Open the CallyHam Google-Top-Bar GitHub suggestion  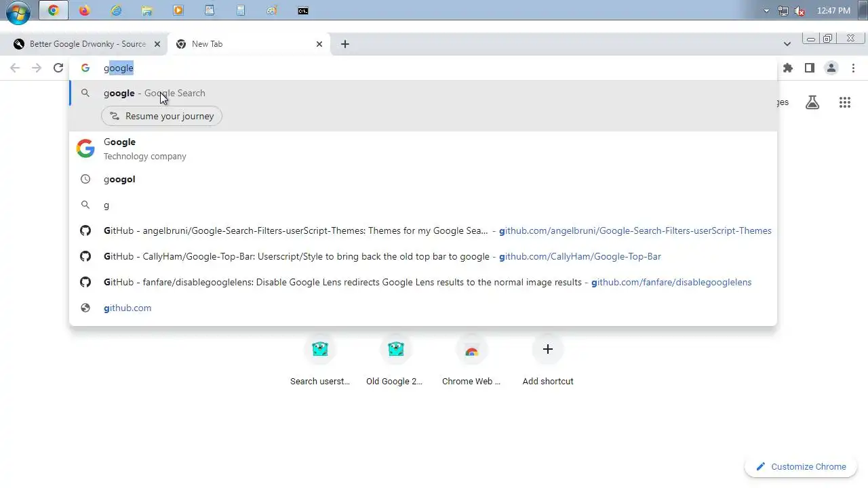(x=423, y=256)
